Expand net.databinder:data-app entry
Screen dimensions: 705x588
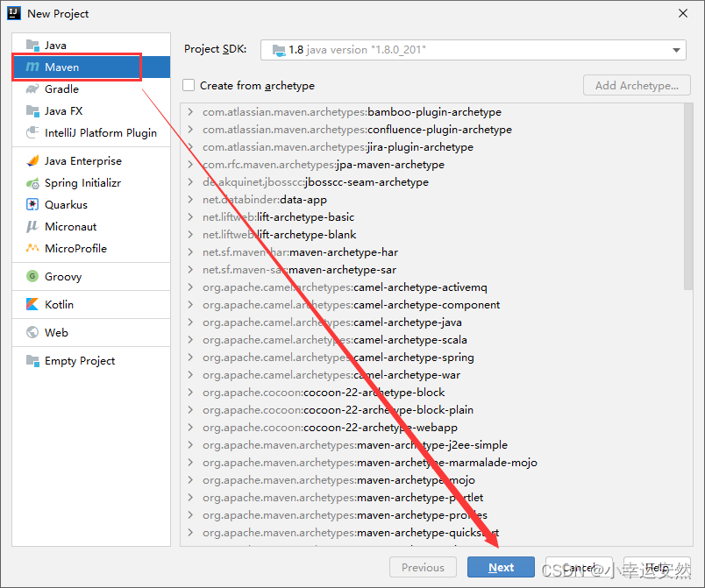point(190,199)
